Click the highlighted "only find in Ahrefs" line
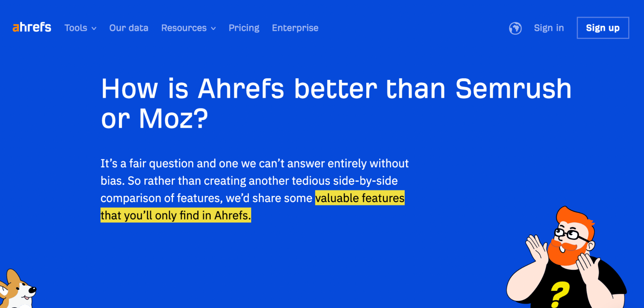The height and width of the screenshot is (308, 644). (176, 215)
